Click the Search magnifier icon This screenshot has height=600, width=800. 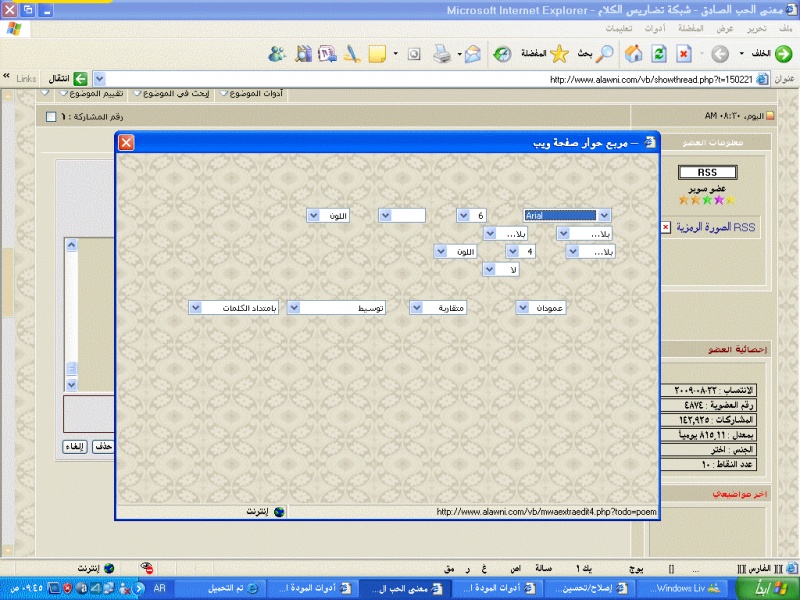(x=605, y=54)
